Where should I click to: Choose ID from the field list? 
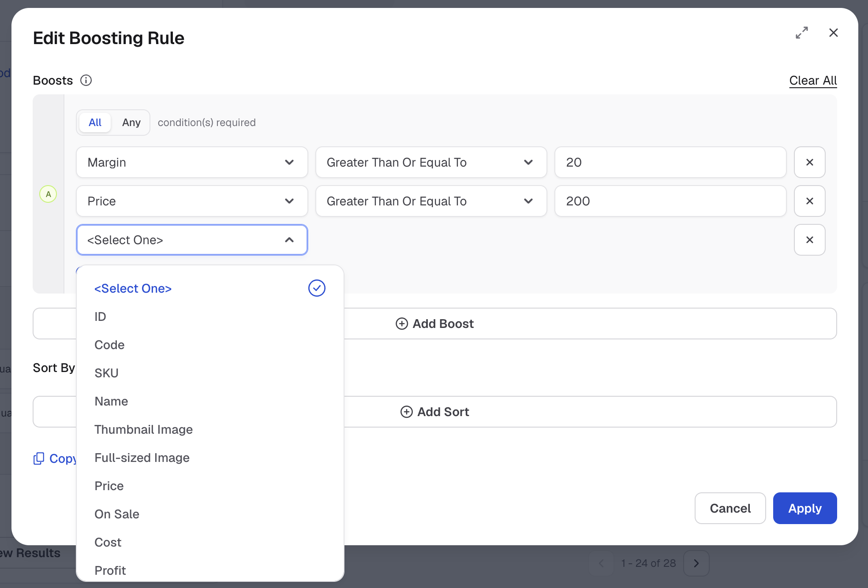coord(210,316)
